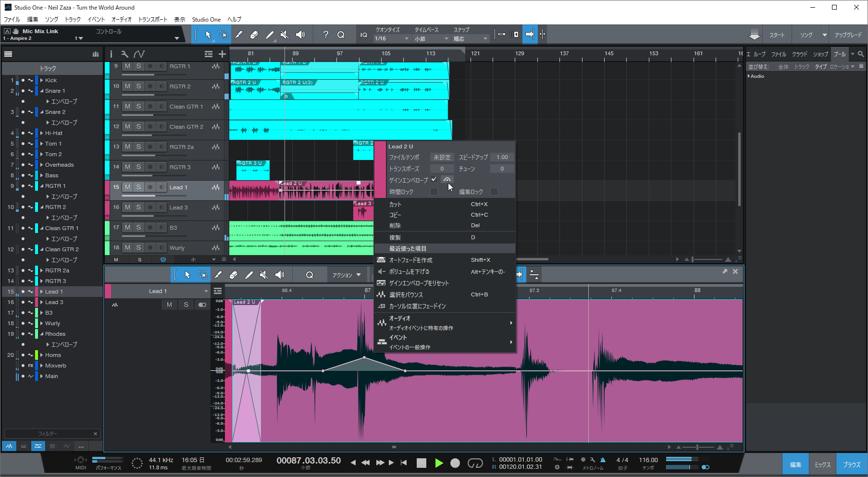This screenshot has width=868, height=477.
Task: Pick the Split tool in the main toolbar
Action: coord(239,35)
